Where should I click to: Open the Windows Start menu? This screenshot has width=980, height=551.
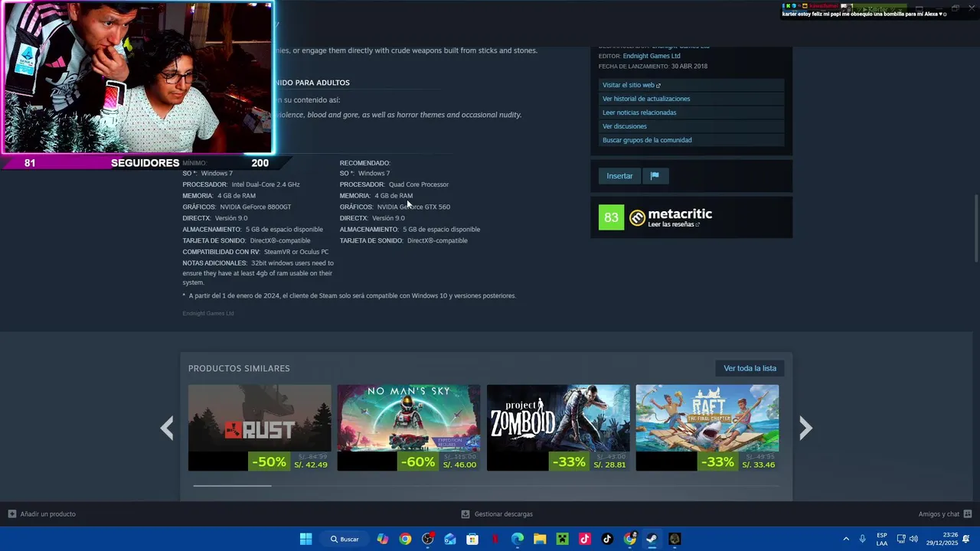coord(305,539)
